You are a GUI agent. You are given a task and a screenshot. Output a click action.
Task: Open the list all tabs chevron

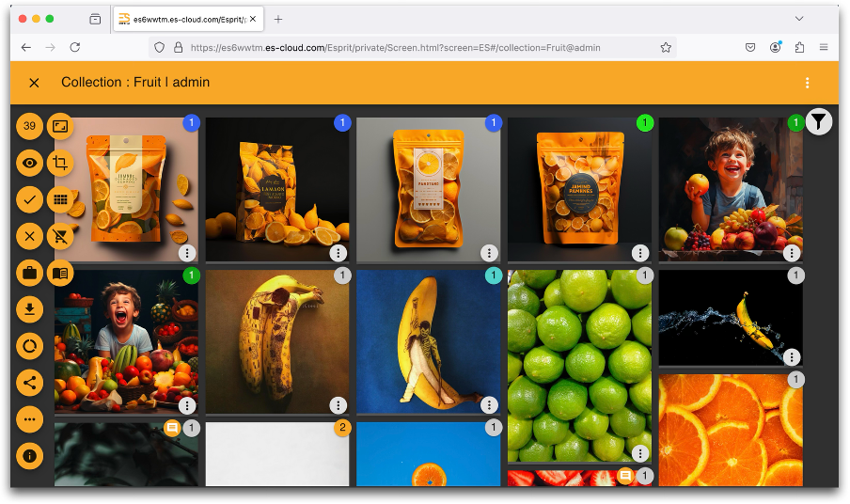799,19
